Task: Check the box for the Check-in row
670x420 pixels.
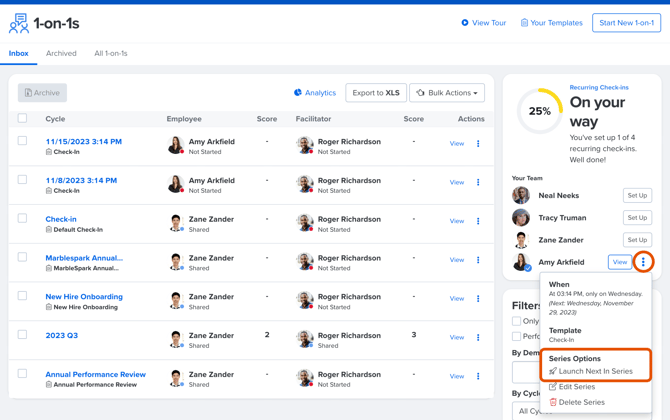Action: [23, 219]
